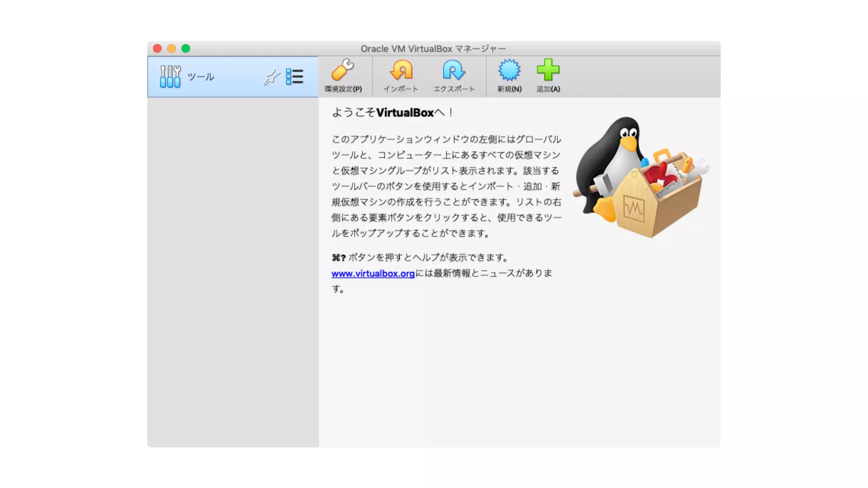Minimize the VirtualBox window with the yellow button
The image size is (868, 488).
172,48
